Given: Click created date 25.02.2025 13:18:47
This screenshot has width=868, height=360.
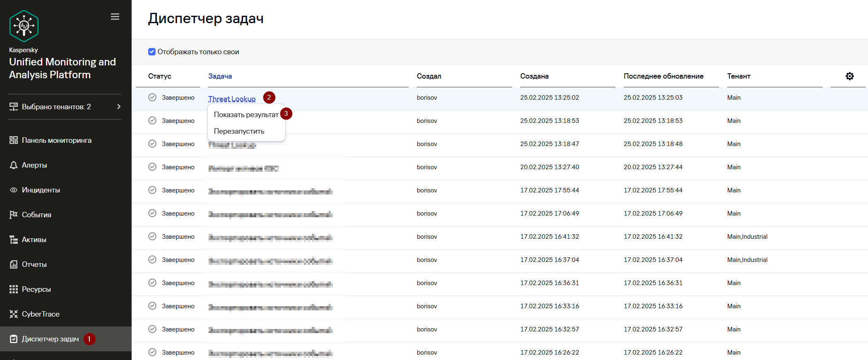Looking at the screenshot, I should click(550, 144).
